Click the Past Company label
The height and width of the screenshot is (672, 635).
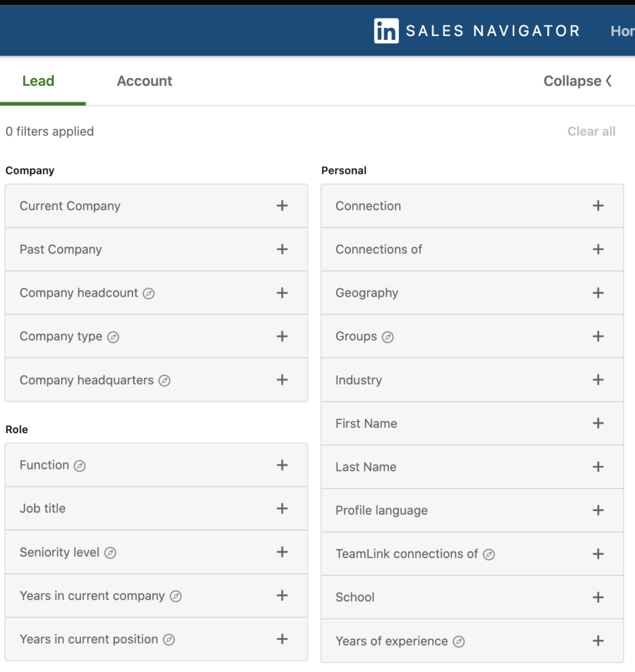point(61,249)
